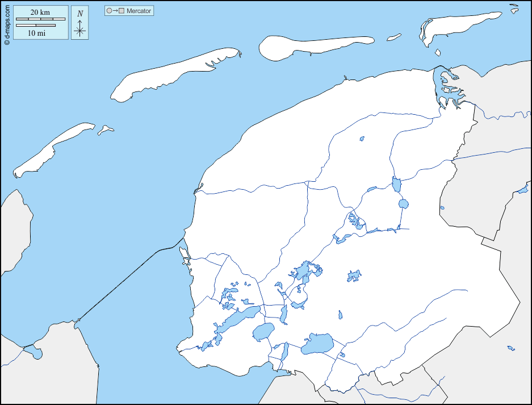Click the tiny islet between the two western islands
The height and width of the screenshot is (405, 532).
coord(105,130)
